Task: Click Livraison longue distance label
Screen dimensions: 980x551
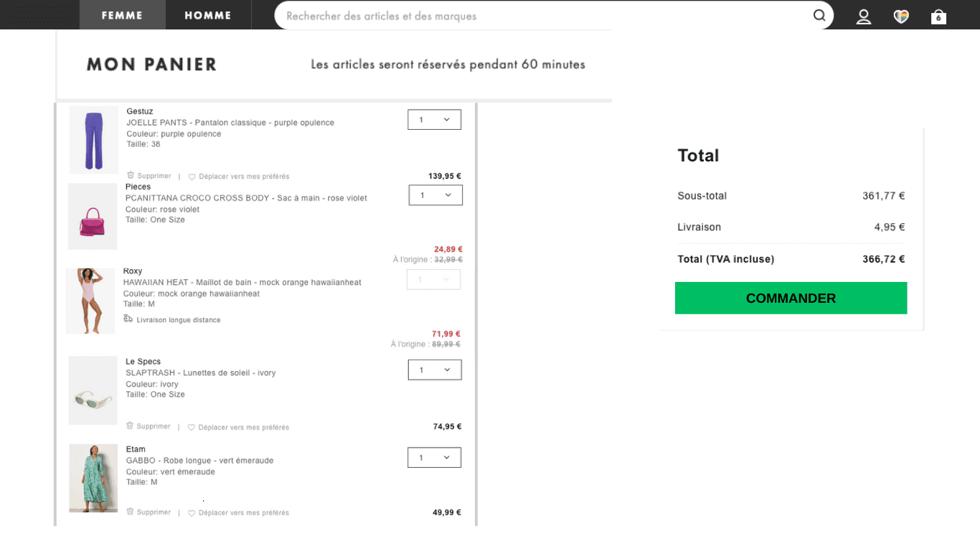Action: [x=179, y=320]
